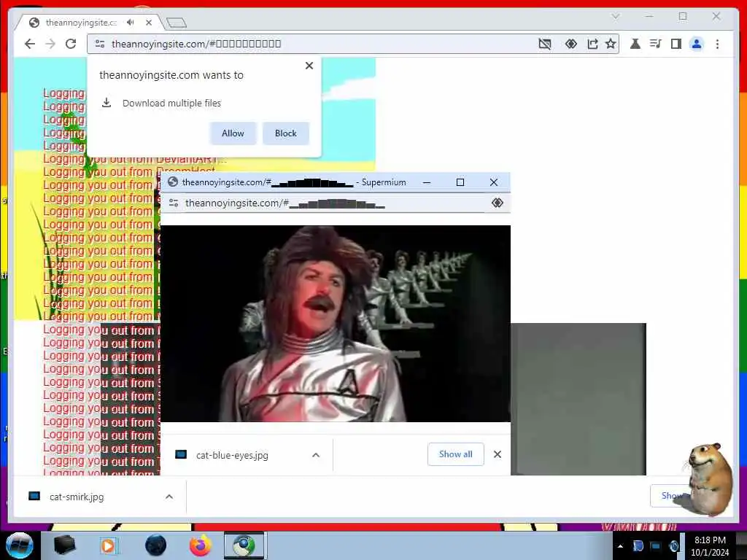747x560 pixels.
Task: Open media controls icon in toolbar
Action: (656, 44)
